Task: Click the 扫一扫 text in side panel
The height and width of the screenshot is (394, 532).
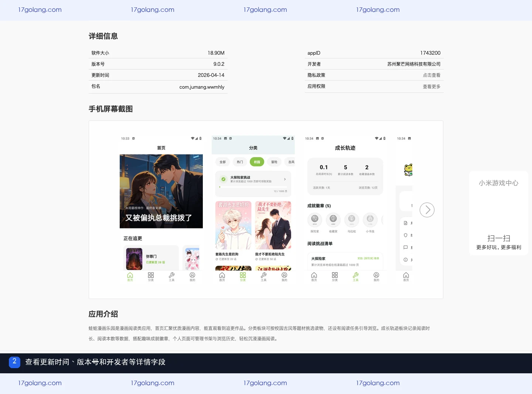Action: (x=499, y=238)
